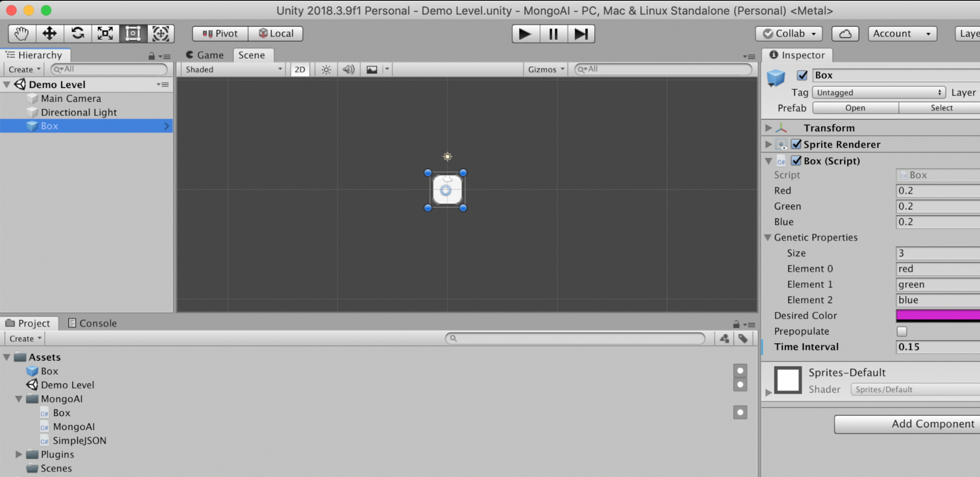Enable the Prepopulate checkbox
Viewport: 980px width, 477px height.
(901, 331)
